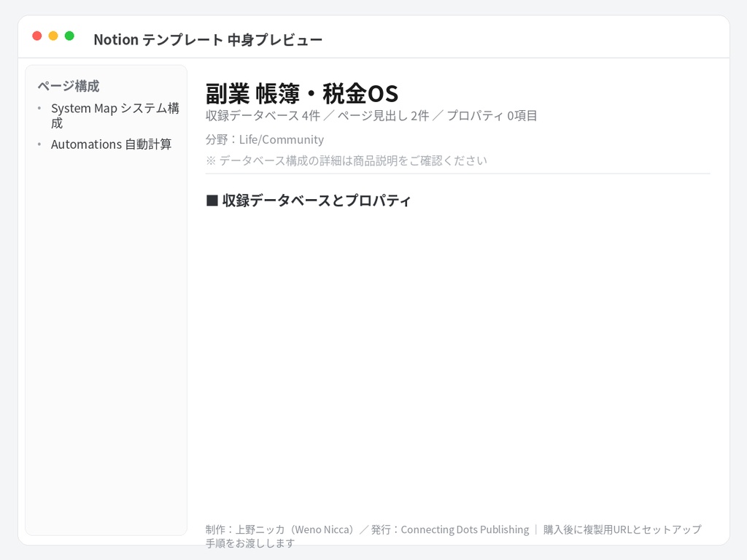Click the 分野：Life/Community text
The width and height of the screenshot is (747, 560).
(x=264, y=139)
